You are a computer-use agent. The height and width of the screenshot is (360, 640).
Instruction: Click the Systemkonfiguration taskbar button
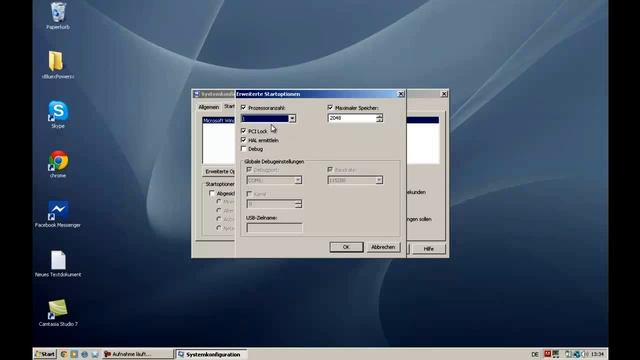pyautogui.click(x=211, y=354)
